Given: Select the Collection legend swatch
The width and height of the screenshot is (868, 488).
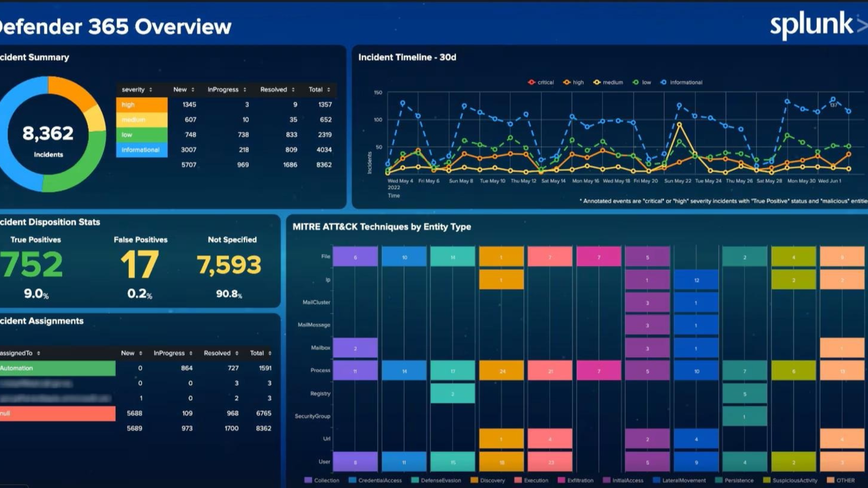Looking at the screenshot, I should [x=308, y=480].
